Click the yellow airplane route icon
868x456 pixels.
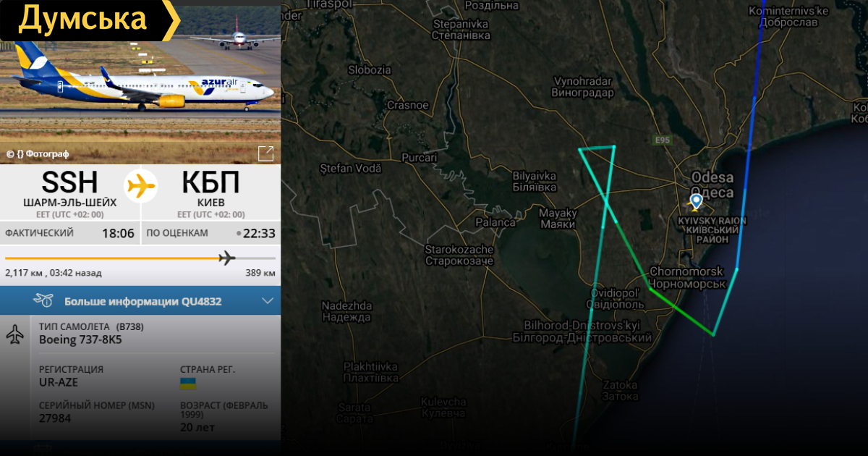click(141, 185)
